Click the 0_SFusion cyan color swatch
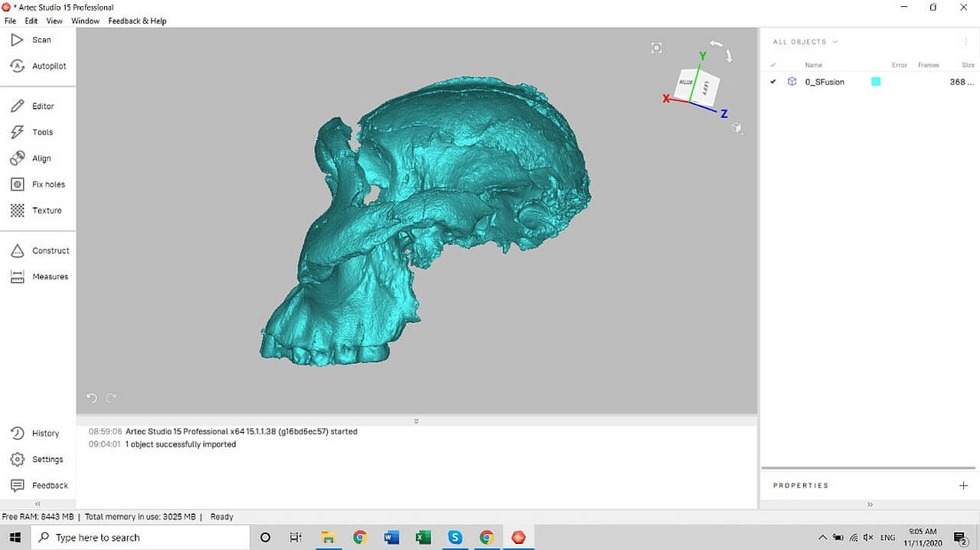Viewport: 980px width, 550px height. (876, 82)
